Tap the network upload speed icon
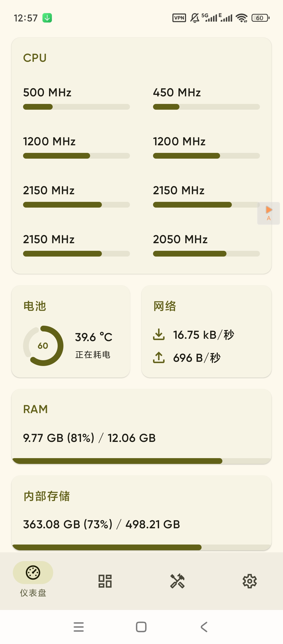 pos(159,357)
